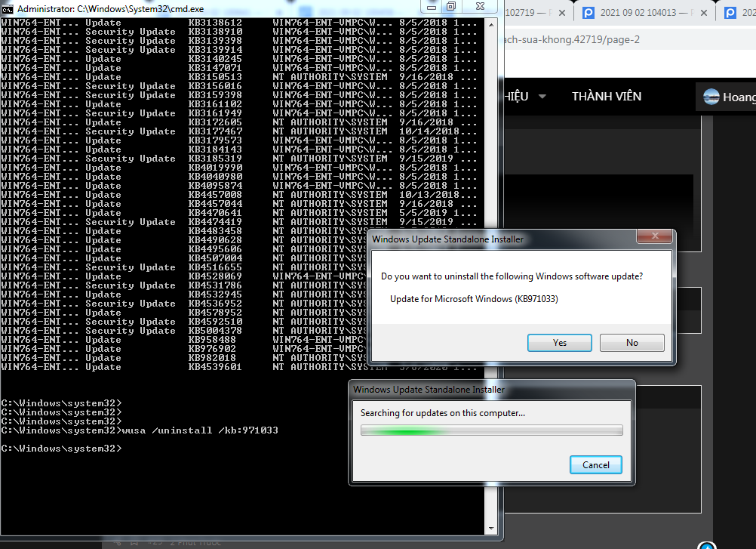Close the browser tab ending in 102719

pyautogui.click(x=561, y=13)
